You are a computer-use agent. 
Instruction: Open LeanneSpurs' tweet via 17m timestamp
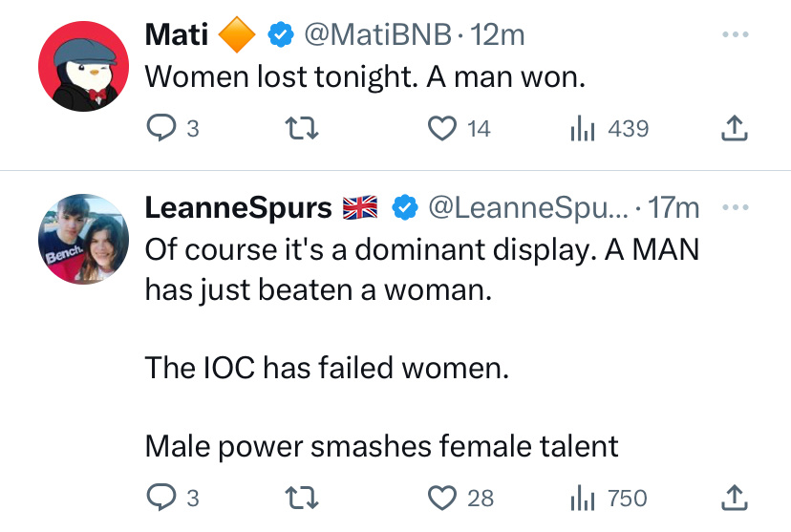coord(674,207)
